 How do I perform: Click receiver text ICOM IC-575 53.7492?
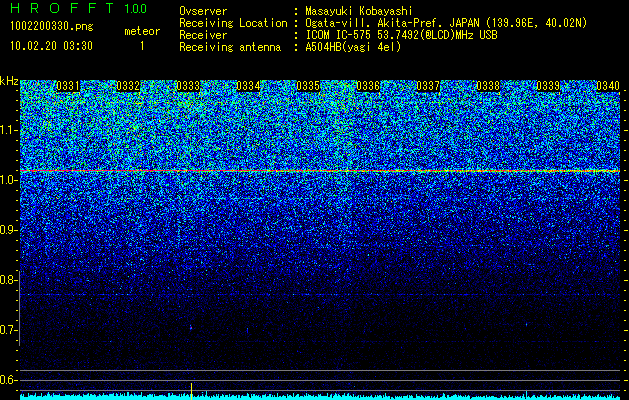point(401,35)
